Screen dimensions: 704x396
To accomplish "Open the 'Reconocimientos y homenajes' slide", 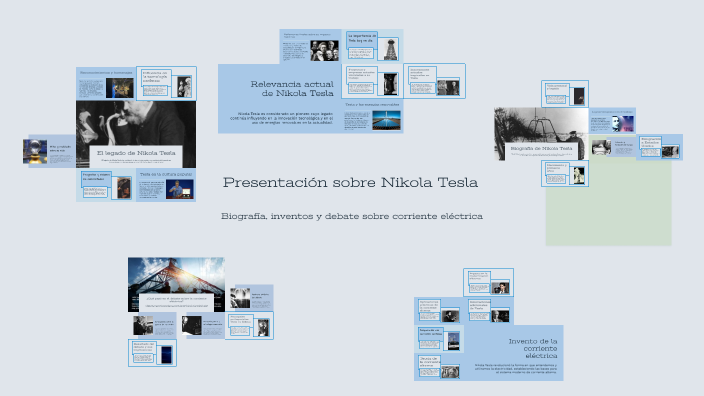I will click(106, 84).
